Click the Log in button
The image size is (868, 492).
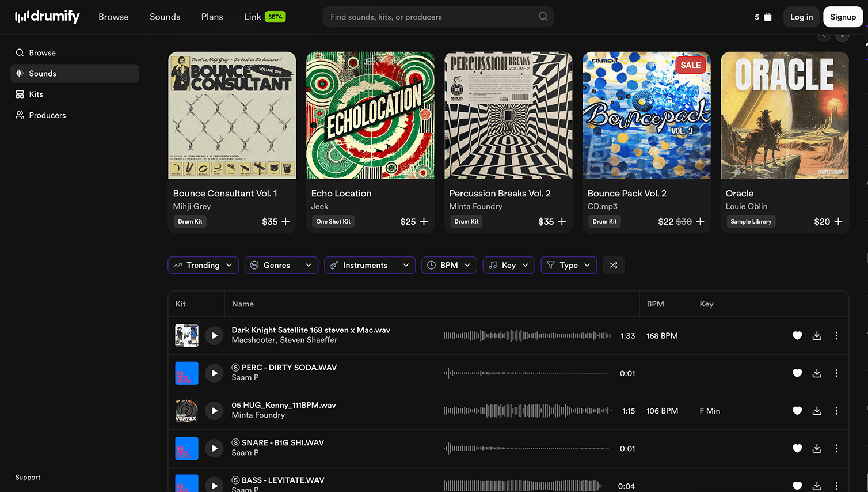[x=801, y=17]
